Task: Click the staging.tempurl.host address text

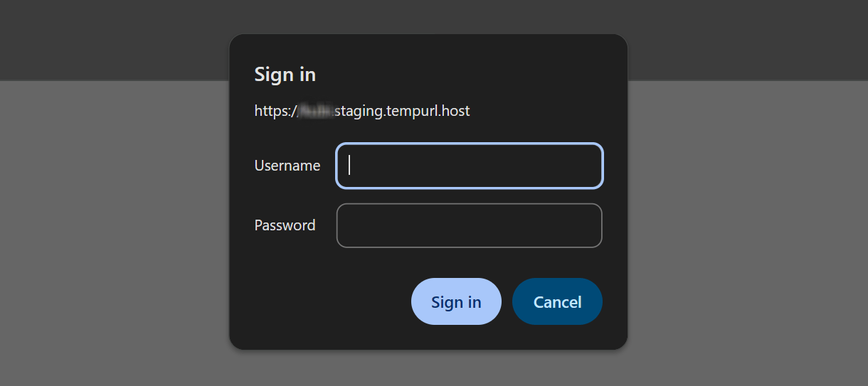Action: point(402,111)
